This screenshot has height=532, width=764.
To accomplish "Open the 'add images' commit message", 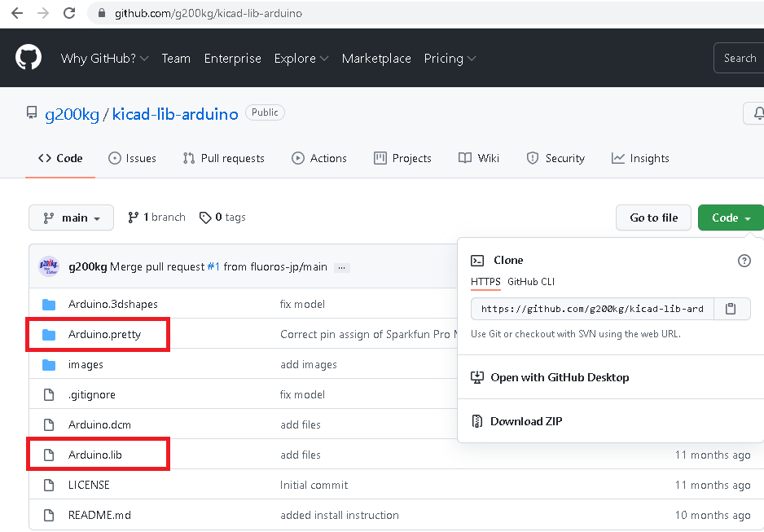I will (x=309, y=365).
